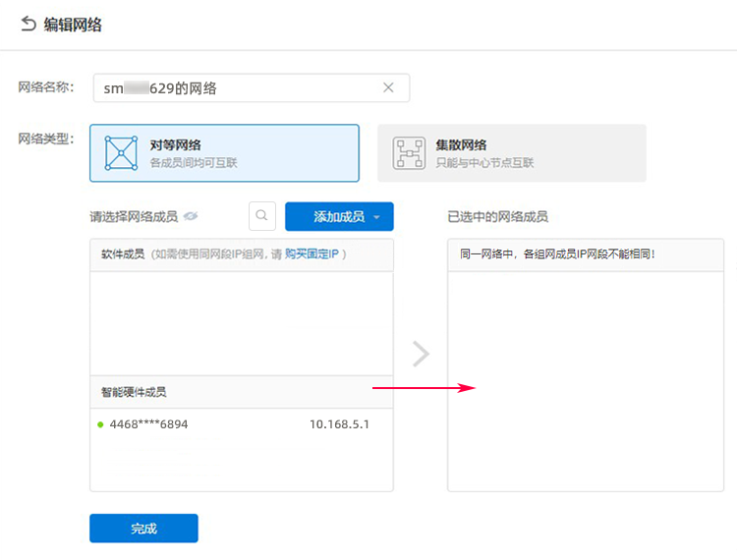Click the 请选择网络成员 label
737x560 pixels.
point(134,216)
